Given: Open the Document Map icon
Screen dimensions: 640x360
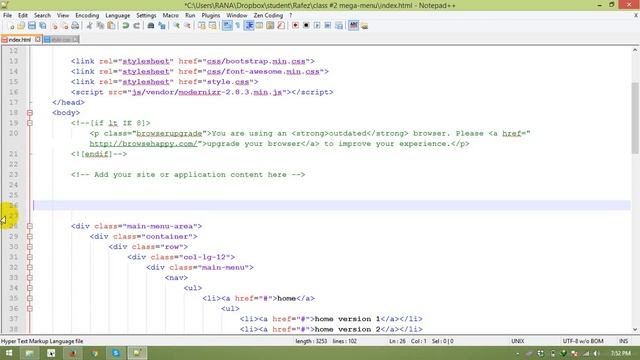Looking at the screenshot, I should 270,26.
